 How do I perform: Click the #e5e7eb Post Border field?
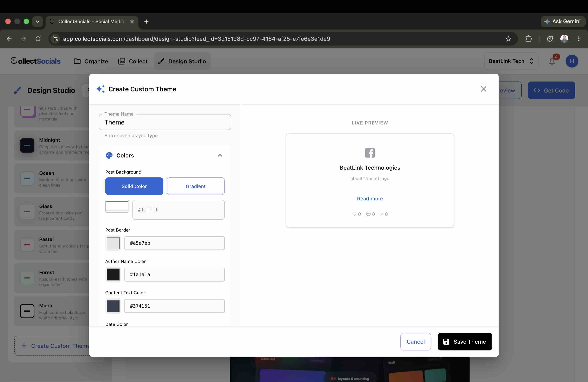point(174,243)
